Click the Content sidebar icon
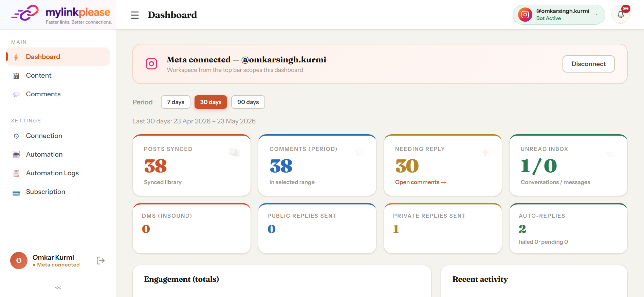The image size is (644, 297). click(16, 76)
